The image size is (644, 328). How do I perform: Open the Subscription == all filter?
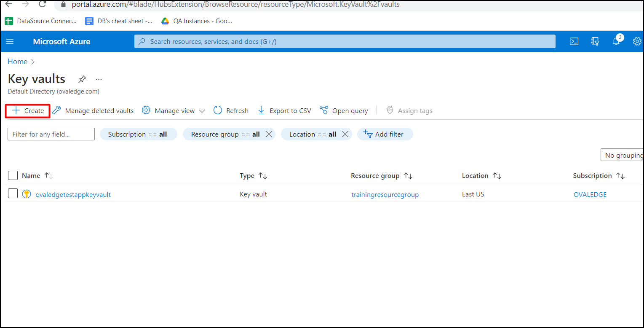click(139, 134)
